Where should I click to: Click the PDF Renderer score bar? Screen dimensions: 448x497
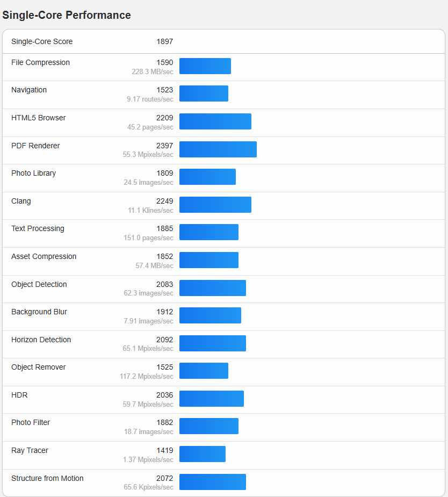[x=218, y=149]
